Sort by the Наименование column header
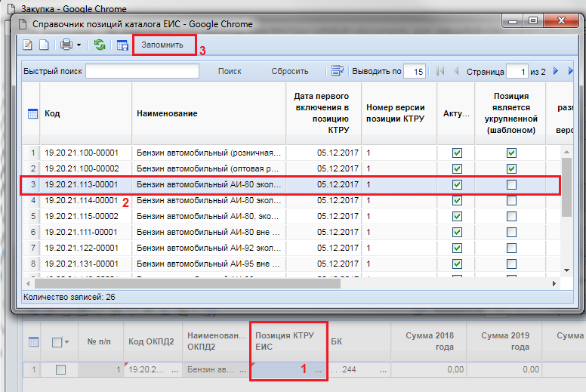 coord(167,113)
